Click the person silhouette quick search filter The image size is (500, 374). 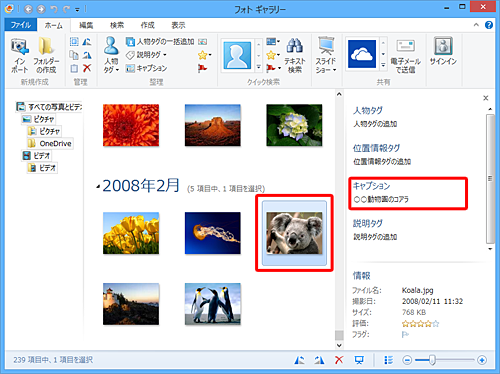[237, 55]
